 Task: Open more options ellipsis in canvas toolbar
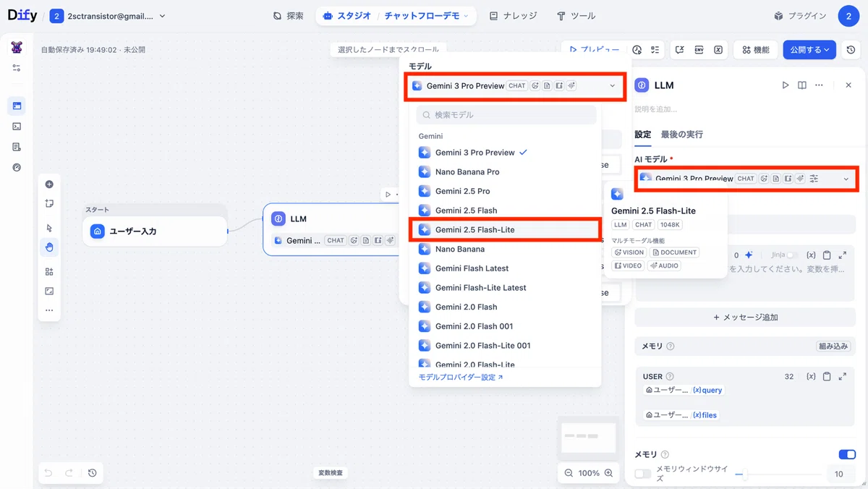pos(49,310)
